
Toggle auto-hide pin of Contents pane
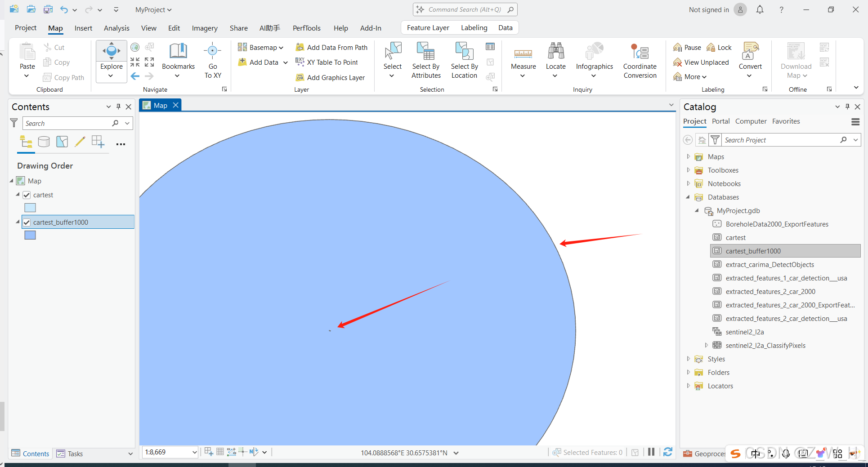coord(118,107)
